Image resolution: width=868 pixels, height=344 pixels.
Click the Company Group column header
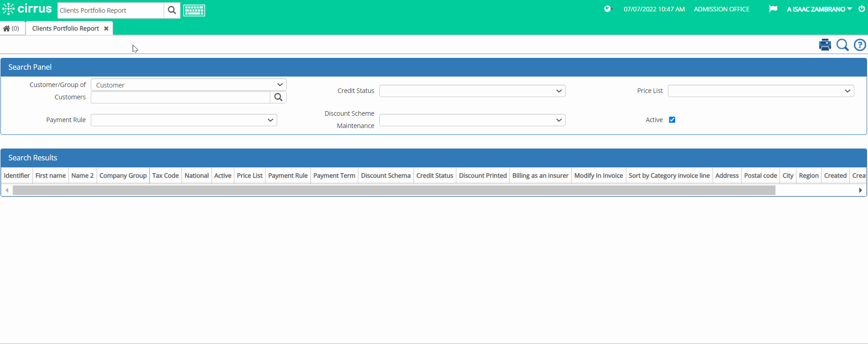click(x=123, y=175)
